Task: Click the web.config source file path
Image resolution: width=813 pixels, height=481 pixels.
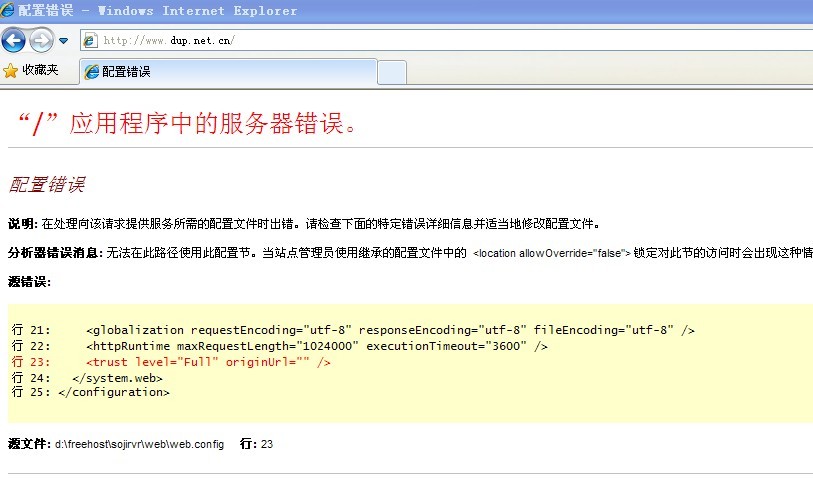Action: point(139,443)
